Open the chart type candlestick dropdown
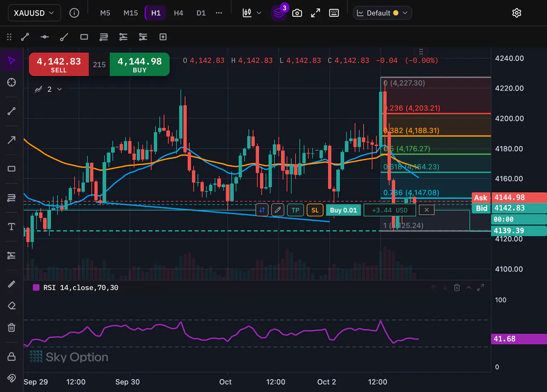547x392 pixels. (252, 13)
